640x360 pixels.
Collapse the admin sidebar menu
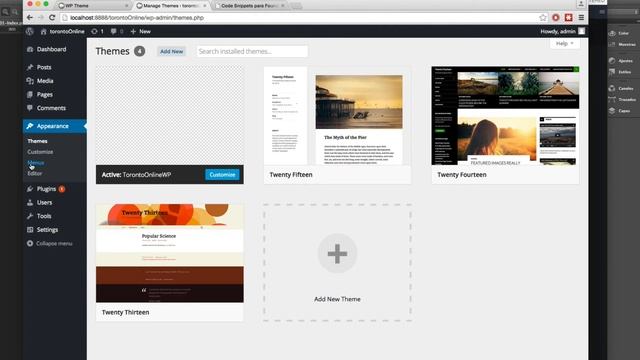tap(49, 243)
